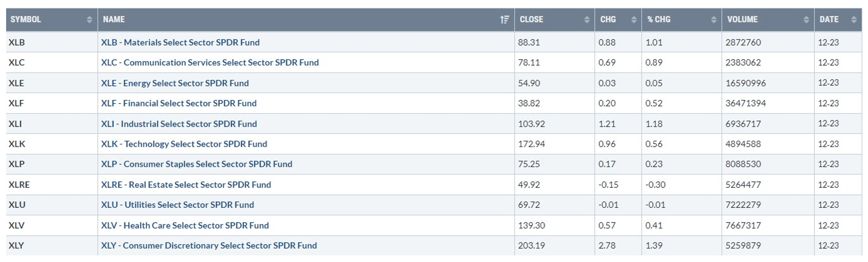Open XLK Technology Select Sector fund
This screenshot has width=868, height=262.
(x=184, y=144)
